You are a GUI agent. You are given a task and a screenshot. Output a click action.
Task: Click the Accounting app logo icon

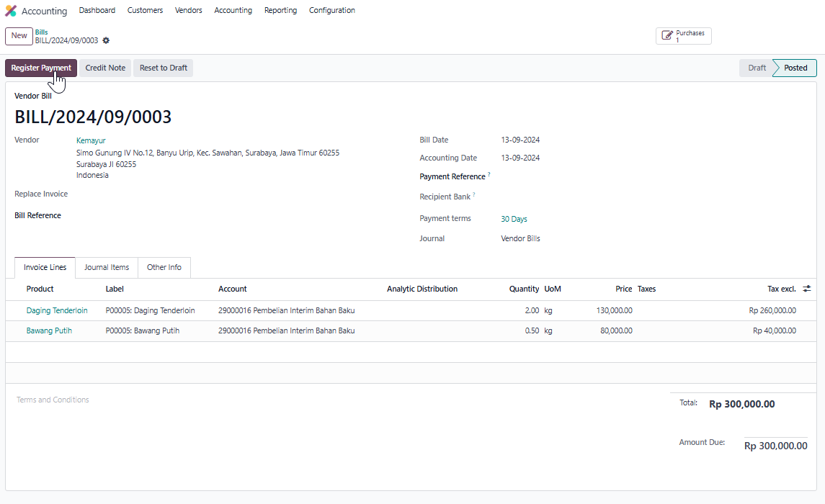pos(11,11)
